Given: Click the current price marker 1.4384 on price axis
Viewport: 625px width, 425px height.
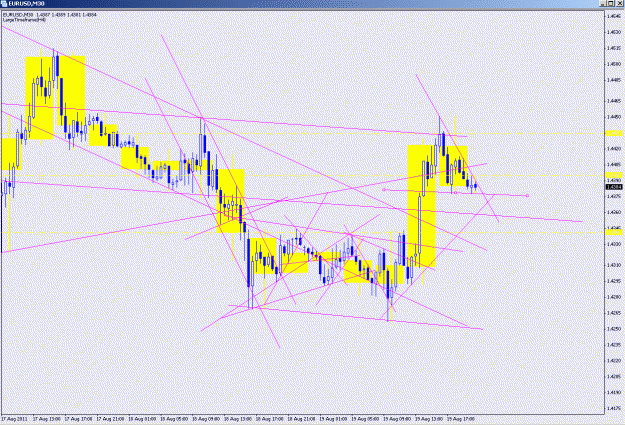Looking at the screenshot, I should coord(614,187).
